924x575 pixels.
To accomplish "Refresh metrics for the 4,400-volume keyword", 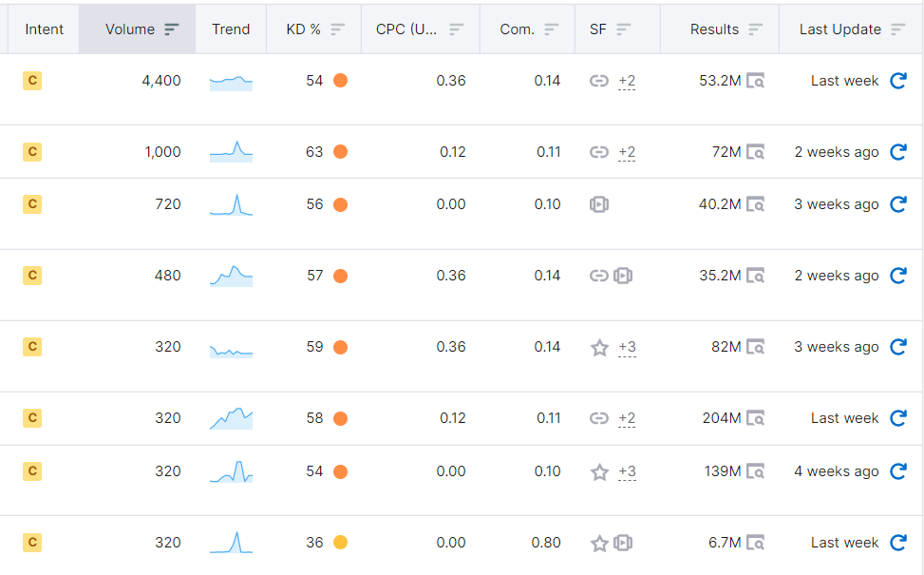I will tap(897, 81).
